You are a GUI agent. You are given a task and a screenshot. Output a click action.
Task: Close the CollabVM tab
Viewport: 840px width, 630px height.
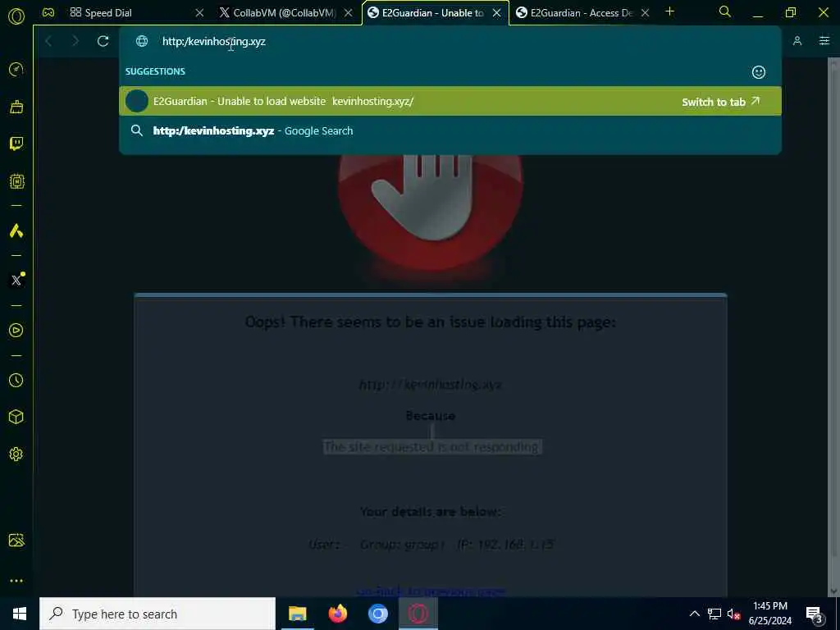click(348, 13)
